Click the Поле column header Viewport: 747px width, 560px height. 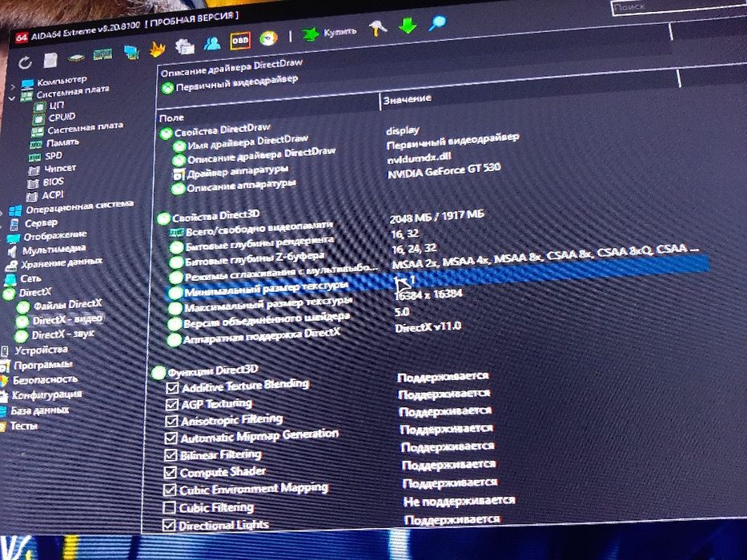coord(171,118)
